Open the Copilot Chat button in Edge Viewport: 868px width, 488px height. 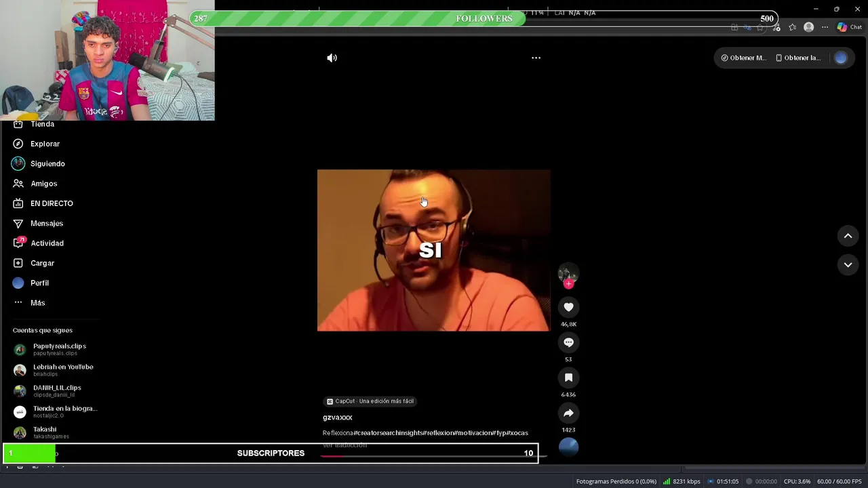pyautogui.click(x=849, y=27)
